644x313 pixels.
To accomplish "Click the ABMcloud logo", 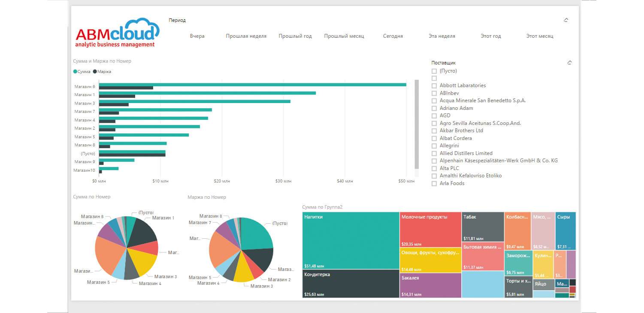I will [117, 33].
